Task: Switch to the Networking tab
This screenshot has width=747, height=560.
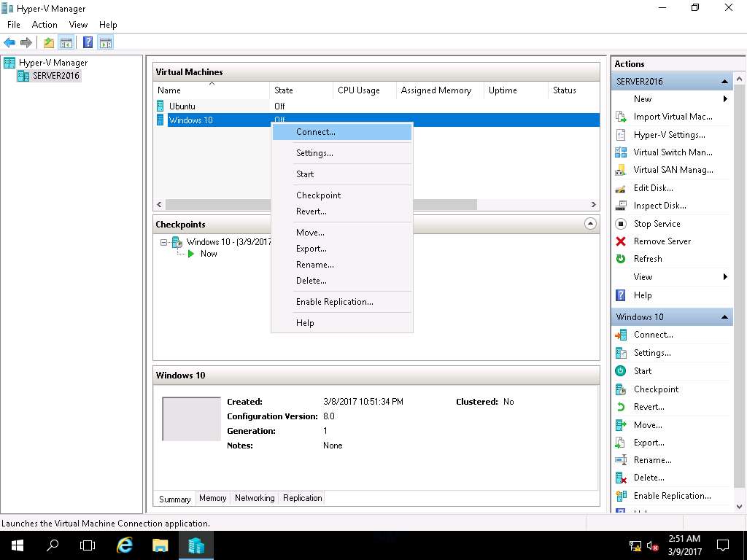Action: [255, 498]
